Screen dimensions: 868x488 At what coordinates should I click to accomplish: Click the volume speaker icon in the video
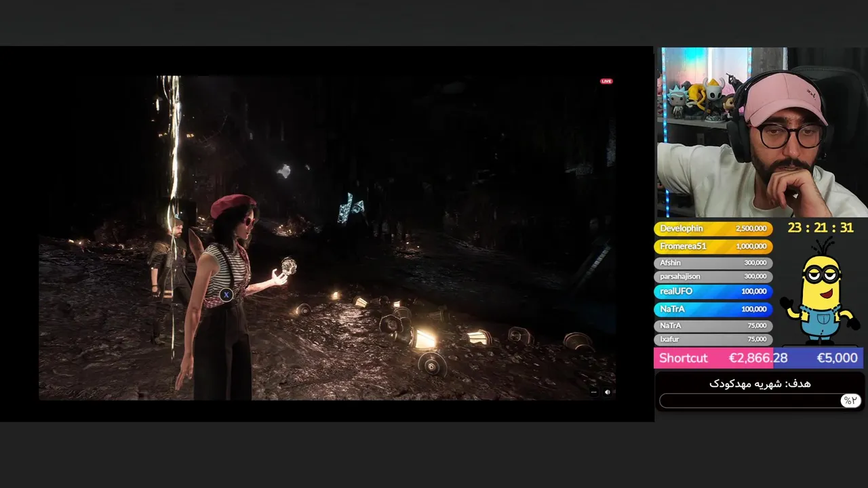tap(608, 392)
